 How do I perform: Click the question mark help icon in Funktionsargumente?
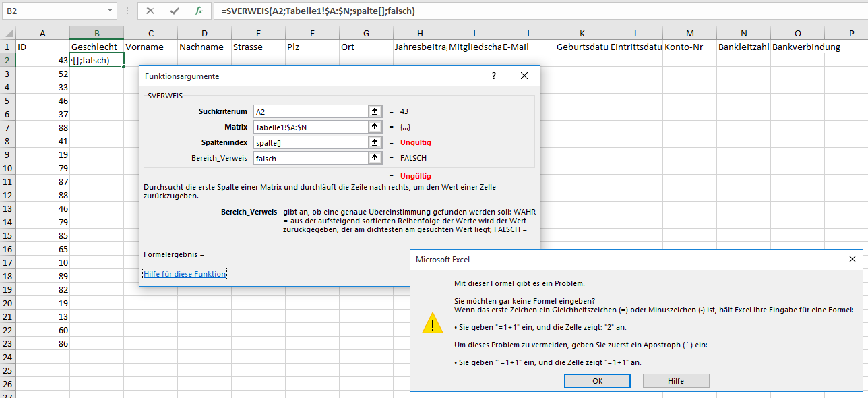click(493, 76)
